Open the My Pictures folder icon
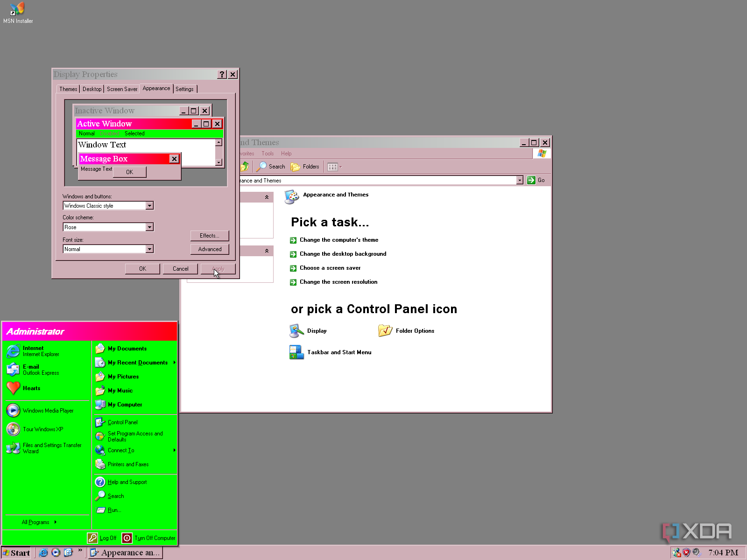This screenshot has width=747, height=560. tap(100, 377)
